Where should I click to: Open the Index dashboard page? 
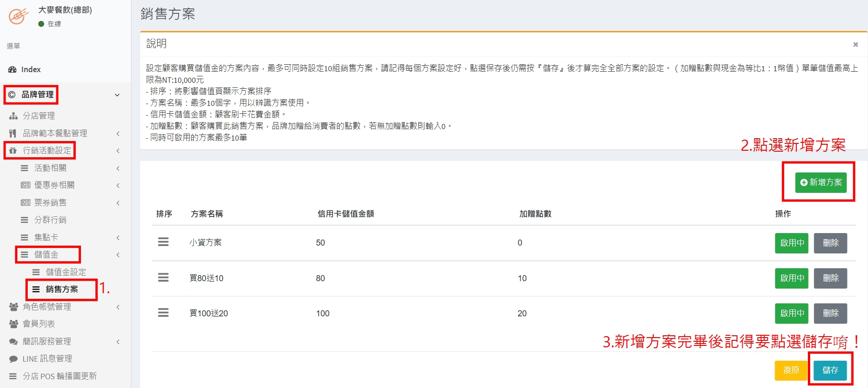pos(31,69)
